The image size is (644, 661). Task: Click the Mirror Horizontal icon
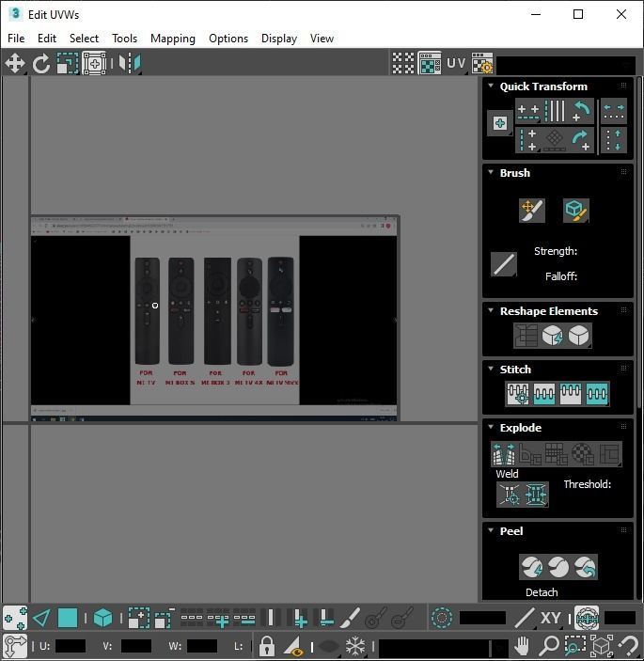[130, 64]
